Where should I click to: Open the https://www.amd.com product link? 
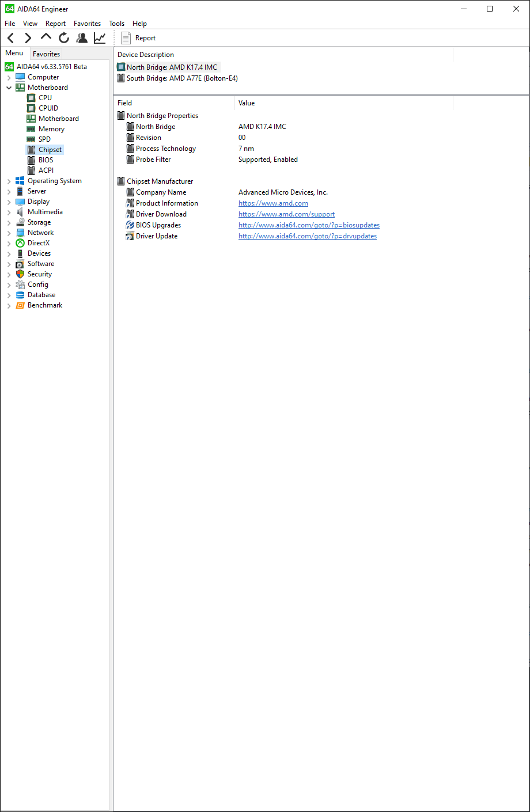tap(273, 203)
